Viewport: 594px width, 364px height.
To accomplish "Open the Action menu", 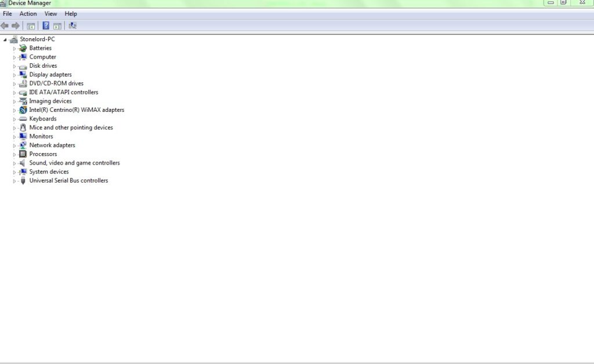I will coord(28,14).
